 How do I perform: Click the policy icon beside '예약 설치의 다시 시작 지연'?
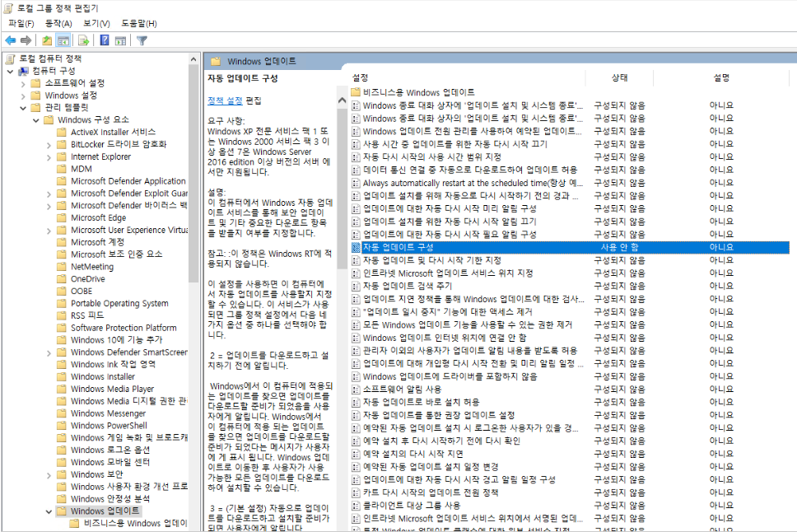356,454
